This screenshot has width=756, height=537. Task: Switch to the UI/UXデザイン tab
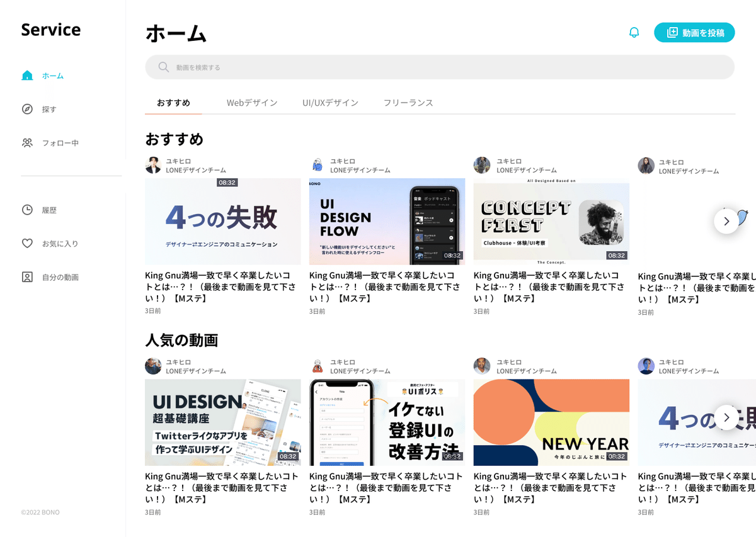[x=330, y=103]
